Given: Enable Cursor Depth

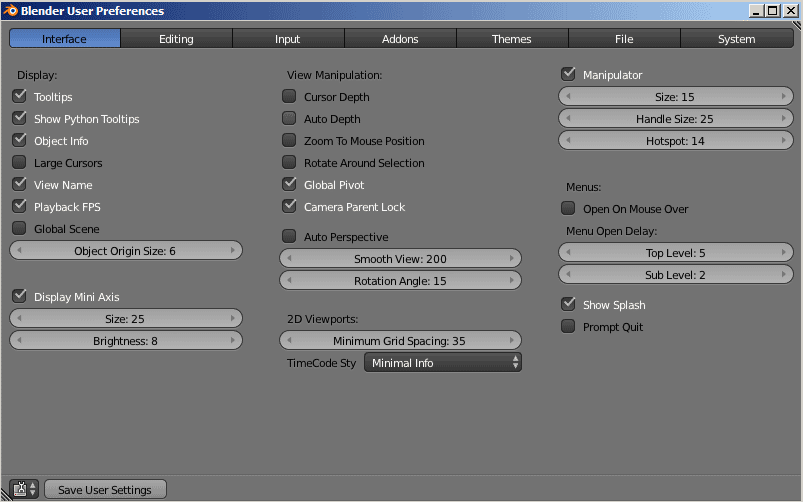Looking at the screenshot, I should (x=289, y=96).
